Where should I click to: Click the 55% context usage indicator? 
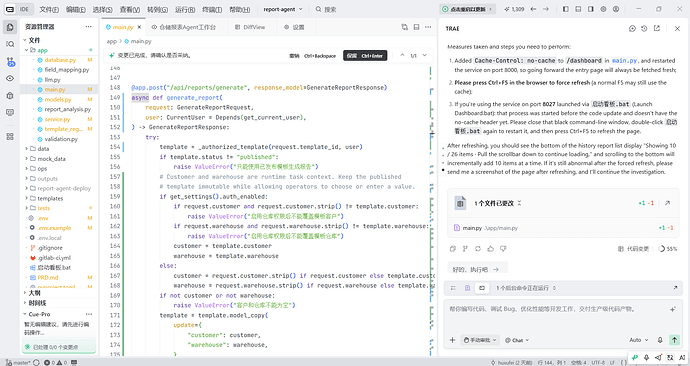coord(668,249)
